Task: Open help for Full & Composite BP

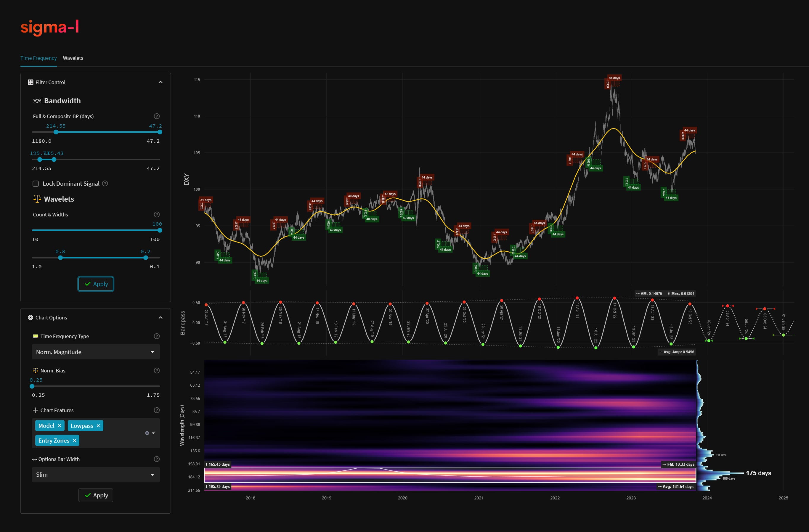Action: coord(157,116)
